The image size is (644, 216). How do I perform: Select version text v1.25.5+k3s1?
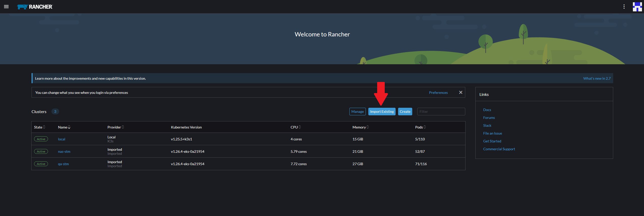(182, 139)
